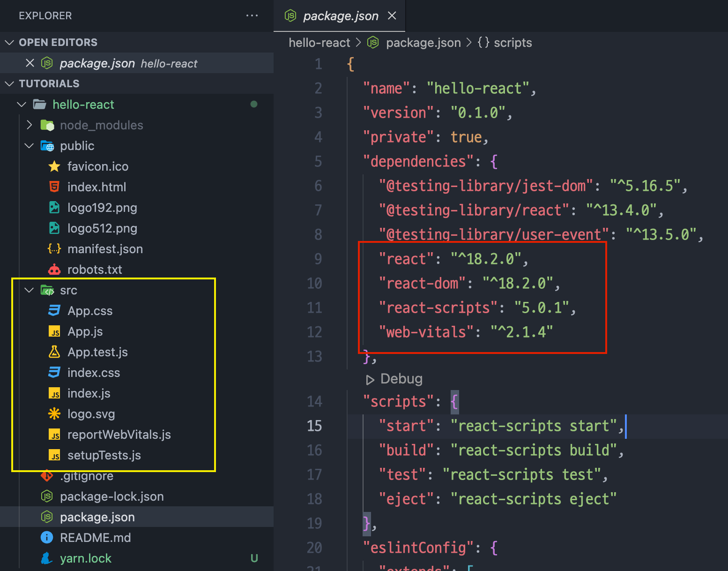This screenshot has height=571, width=728.
Task: Select the package.json editor tab
Action: point(340,16)
